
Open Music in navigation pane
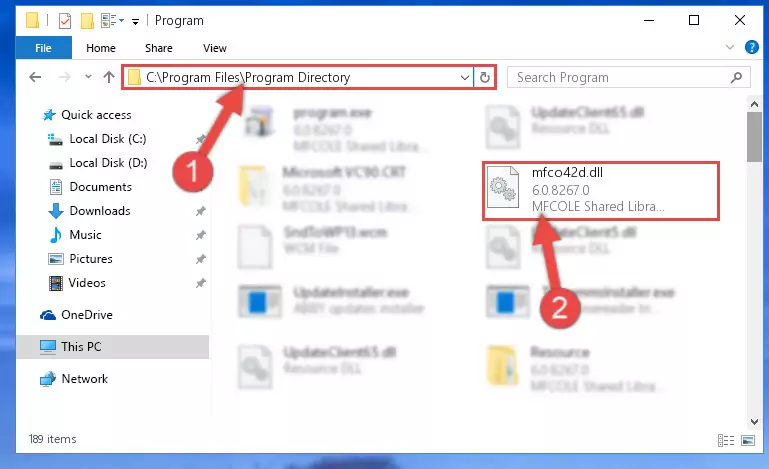(x=85, y=235)
